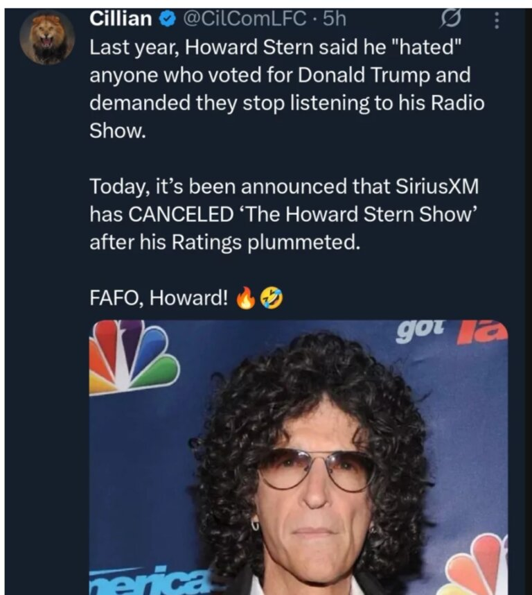Open the attached photo of curly-haired man

(299, 457)
